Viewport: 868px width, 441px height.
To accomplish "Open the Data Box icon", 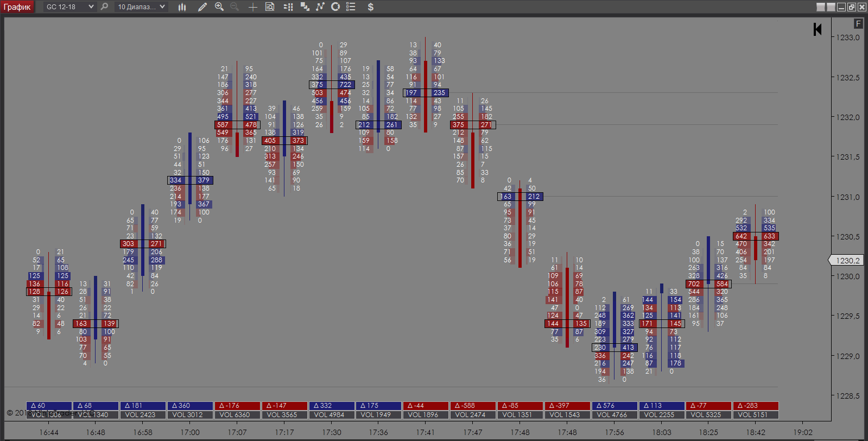I will click(270, 7).
